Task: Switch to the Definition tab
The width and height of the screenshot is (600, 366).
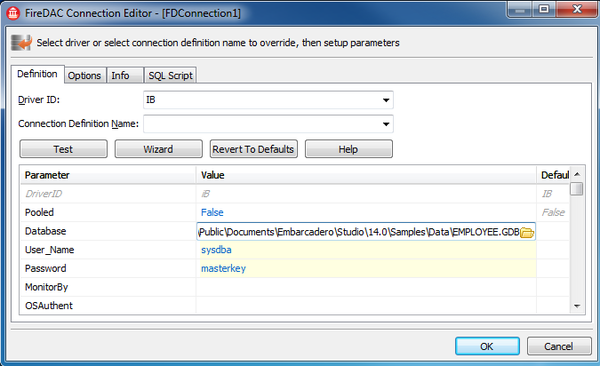Action: [37, 74]
